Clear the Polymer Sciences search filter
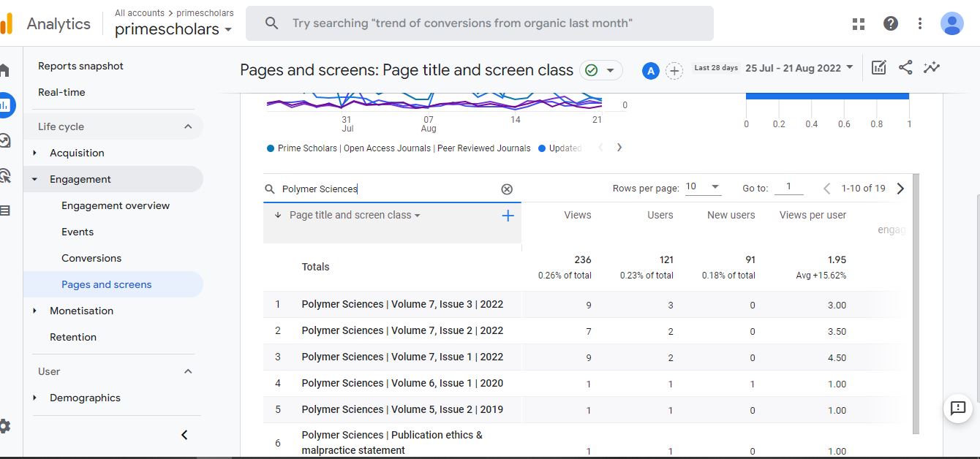The height and width of the screenshot is (459, 980). click(507, 189)
